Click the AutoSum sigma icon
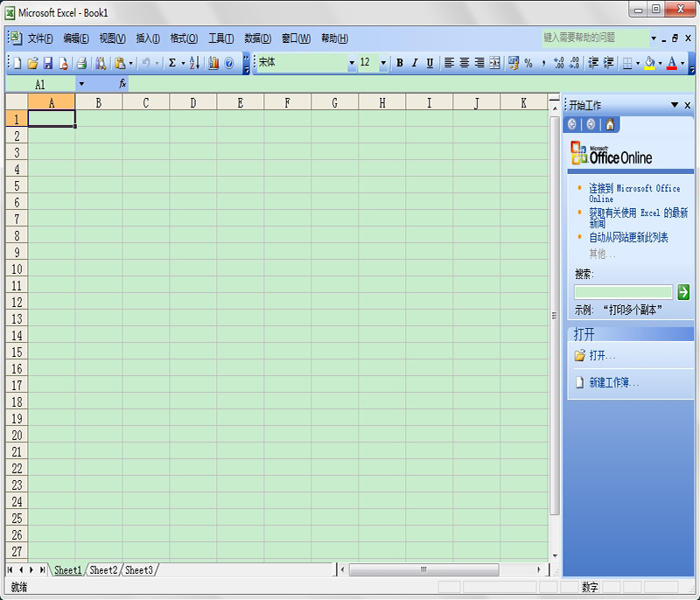The image size is (700, 600). 172,63
